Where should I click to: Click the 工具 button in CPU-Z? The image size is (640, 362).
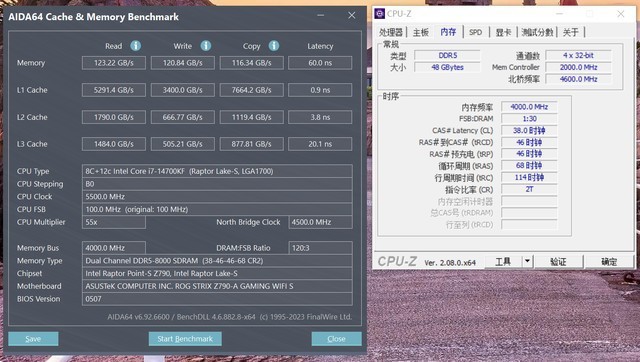click(503, 261)
